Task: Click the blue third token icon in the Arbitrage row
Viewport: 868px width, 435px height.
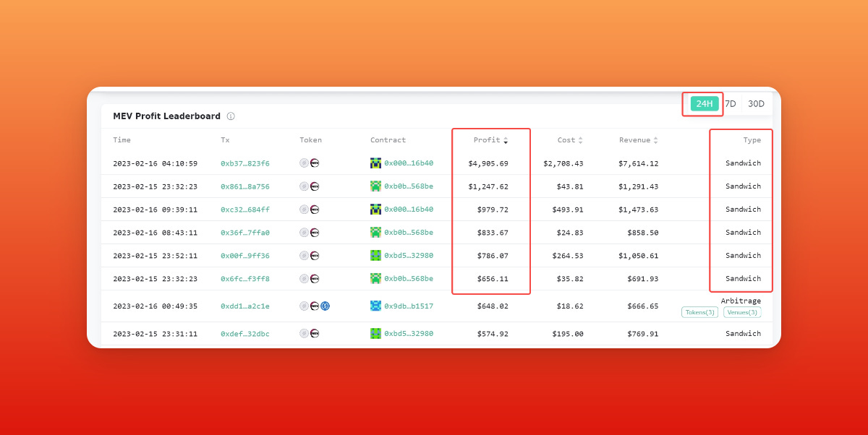Action: tap(325, 306)
